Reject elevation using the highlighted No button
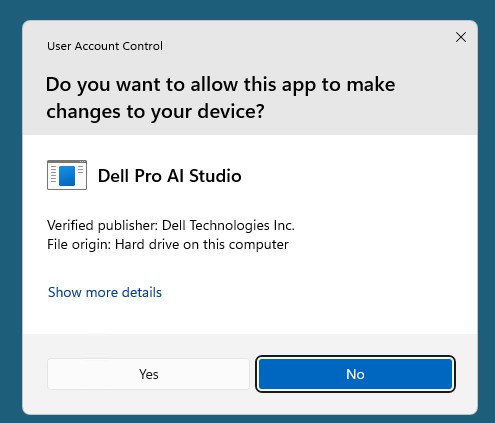Screen dimensions: 495x423 (x=355, y=374)
